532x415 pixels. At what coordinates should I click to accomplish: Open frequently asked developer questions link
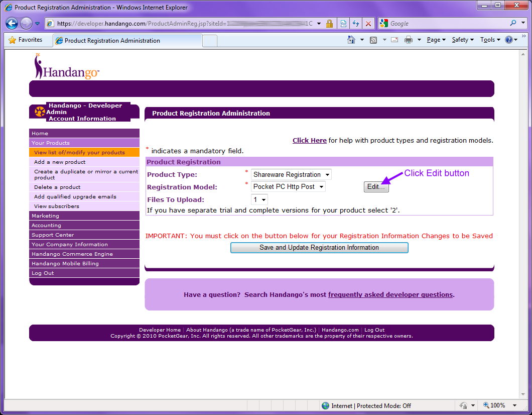click(390, 294)
